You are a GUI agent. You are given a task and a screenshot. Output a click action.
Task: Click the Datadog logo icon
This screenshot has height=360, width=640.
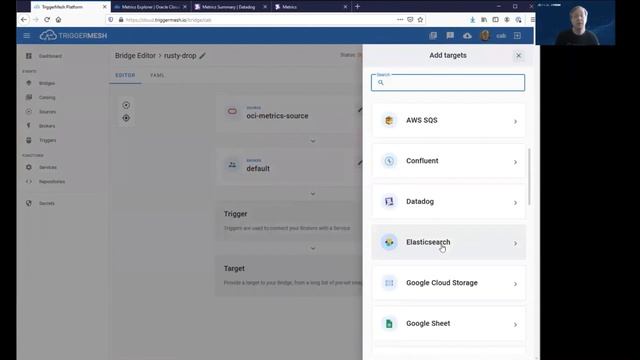tap(389, 202)
